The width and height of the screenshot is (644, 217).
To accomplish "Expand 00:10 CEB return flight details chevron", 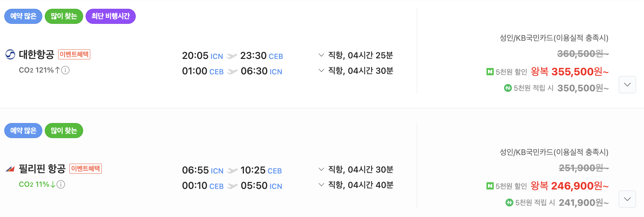I will 321,185.
